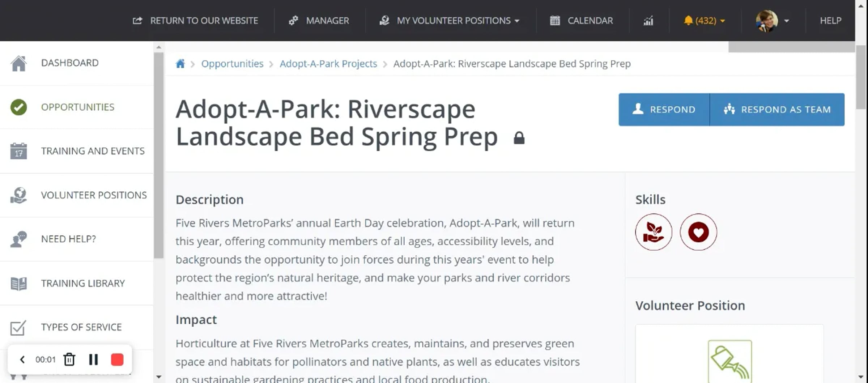Click the sidebar vertical scrollbar
Screen dimensions: 868x383
158,156
